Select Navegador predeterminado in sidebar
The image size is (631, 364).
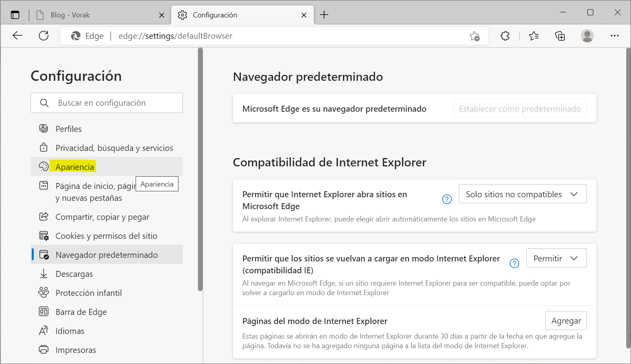click(107, 255)
